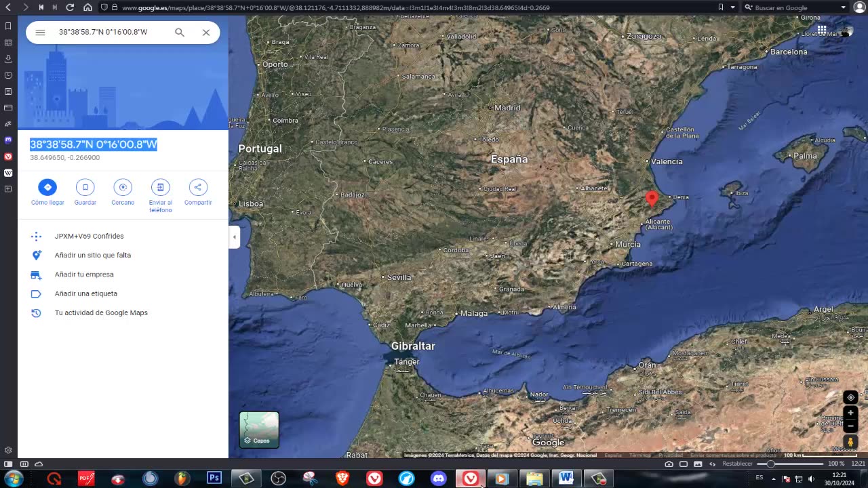Image resolution: width=868 pixels, height=488 pixels.
Task: Click the my location button on map
Action: 850,398
